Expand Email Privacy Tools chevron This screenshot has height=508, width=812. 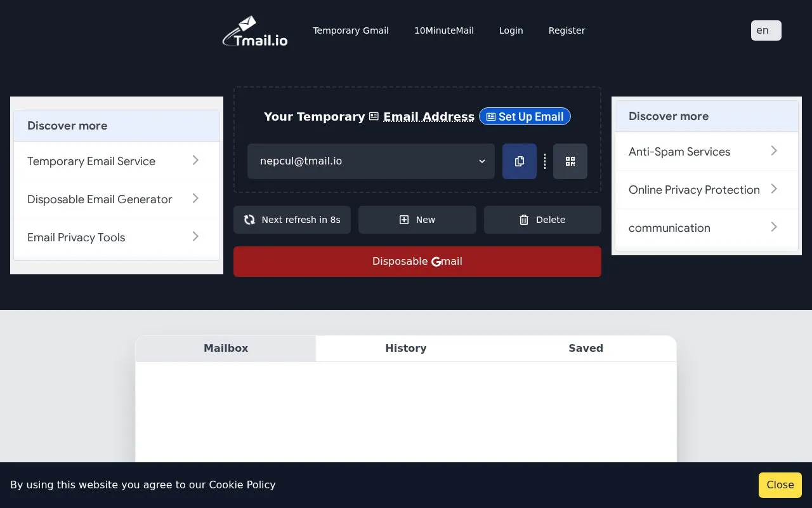coord(195,237)
